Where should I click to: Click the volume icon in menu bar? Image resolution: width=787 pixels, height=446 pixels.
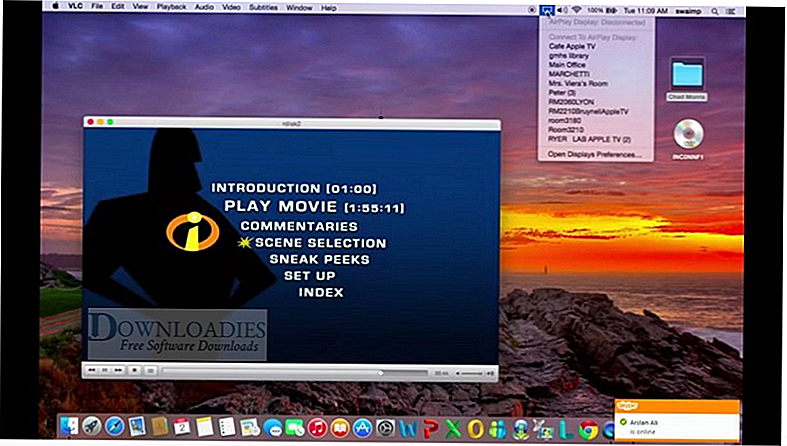563,10
